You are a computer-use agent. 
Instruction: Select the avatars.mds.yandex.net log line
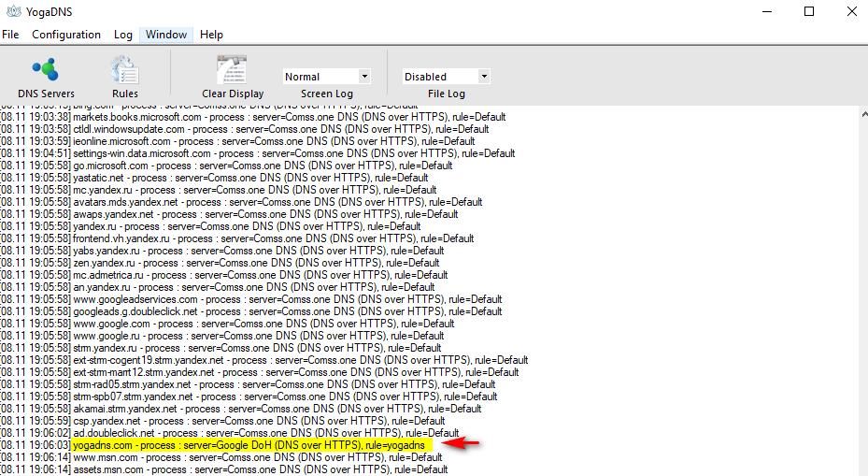[241, 202]
